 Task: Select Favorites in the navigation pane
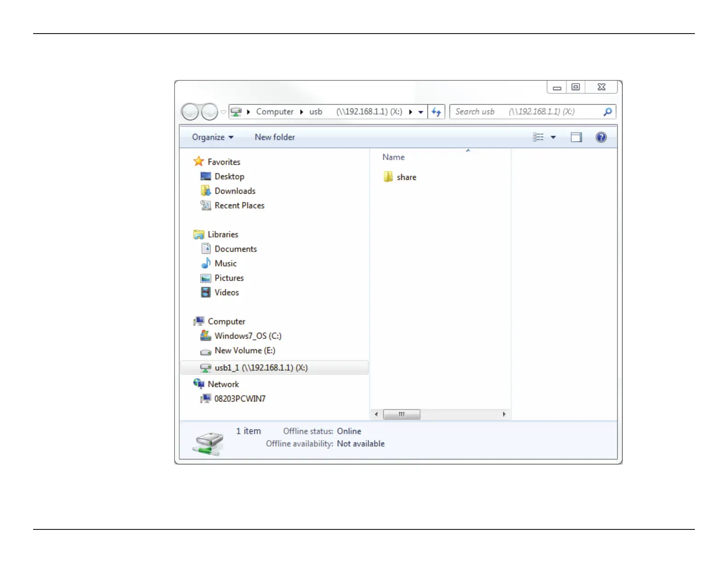tap(224, 162)
